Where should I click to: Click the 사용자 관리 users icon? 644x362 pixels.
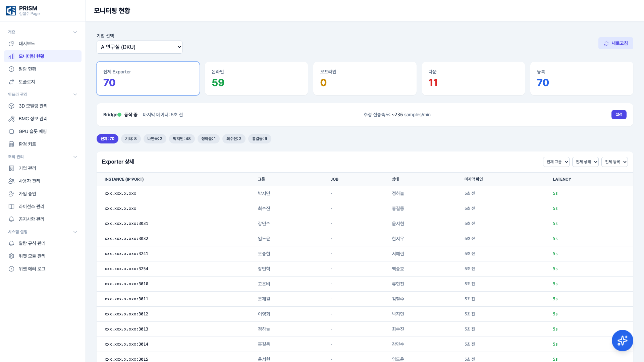tap(11, 181)
